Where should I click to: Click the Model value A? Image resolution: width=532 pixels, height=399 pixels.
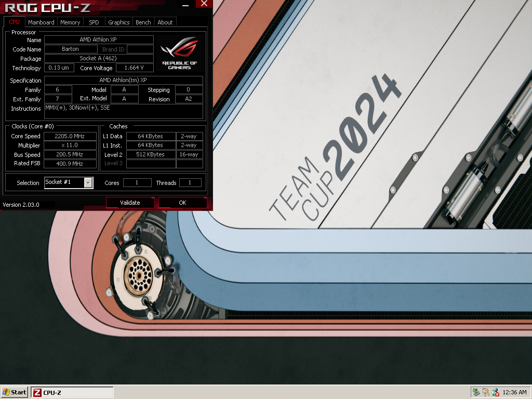[125, 89]
